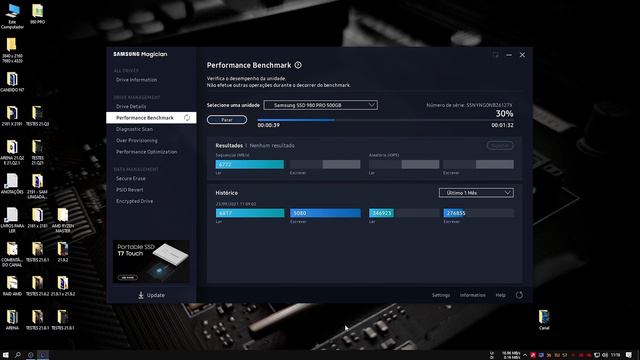
Task: Click the taskbar clock
Action: (x=616, y=355)
